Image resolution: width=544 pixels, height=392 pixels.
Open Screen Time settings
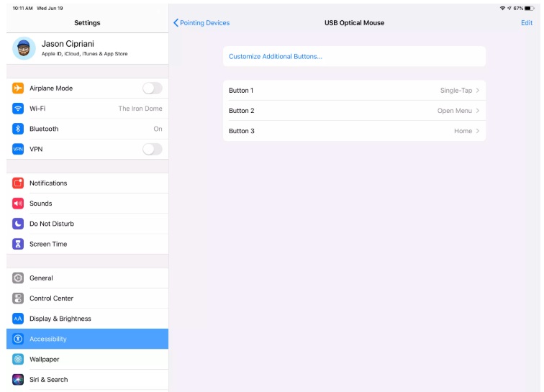88,244
